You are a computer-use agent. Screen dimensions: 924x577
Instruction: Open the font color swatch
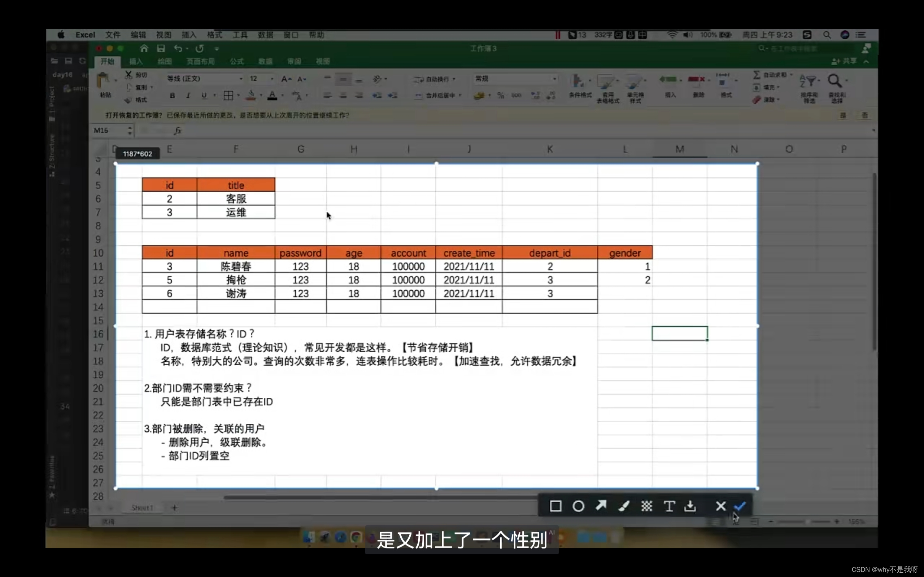[x=272, y=96]
